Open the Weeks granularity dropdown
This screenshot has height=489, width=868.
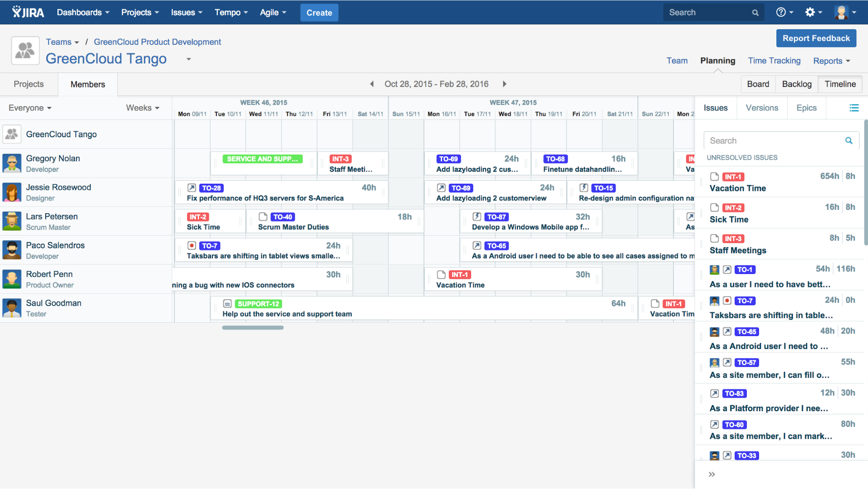[142, 108]
